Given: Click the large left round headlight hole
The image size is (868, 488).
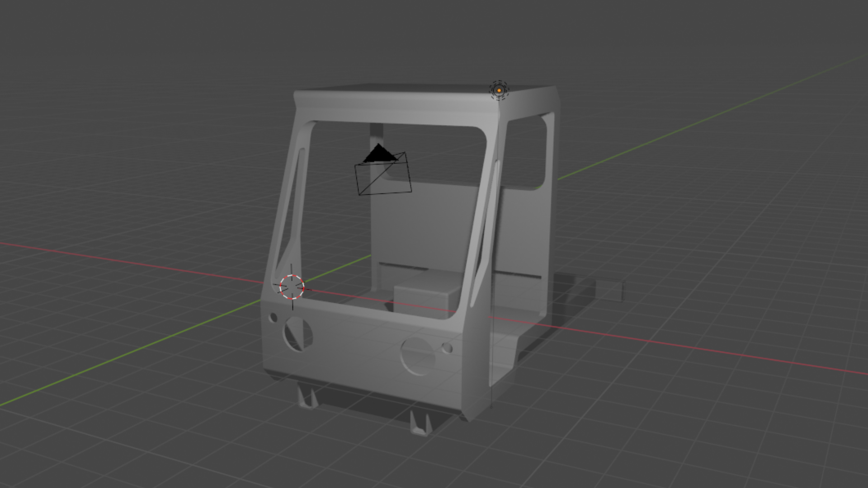Looking at the screenshot, I should pyautogui.click(x=298, y=334).
